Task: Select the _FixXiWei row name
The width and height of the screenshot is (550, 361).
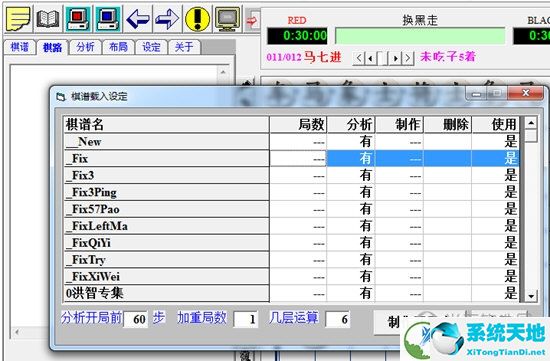Action: tap(166, 276)
